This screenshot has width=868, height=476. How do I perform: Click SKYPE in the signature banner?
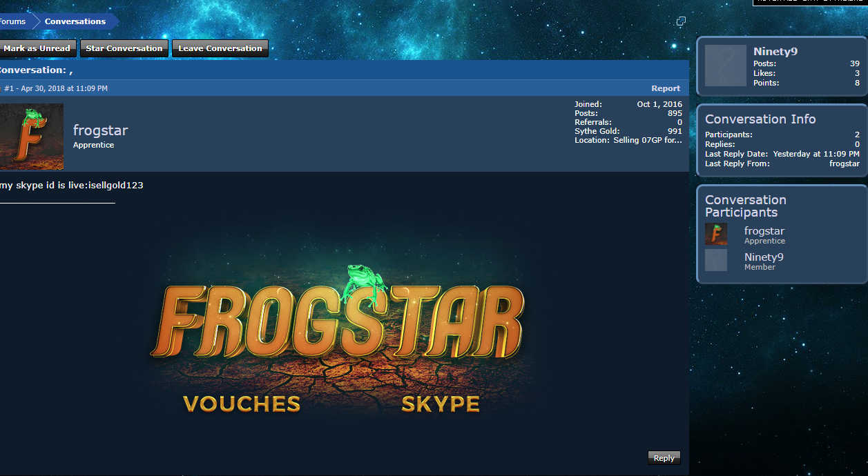click(441, 404)
